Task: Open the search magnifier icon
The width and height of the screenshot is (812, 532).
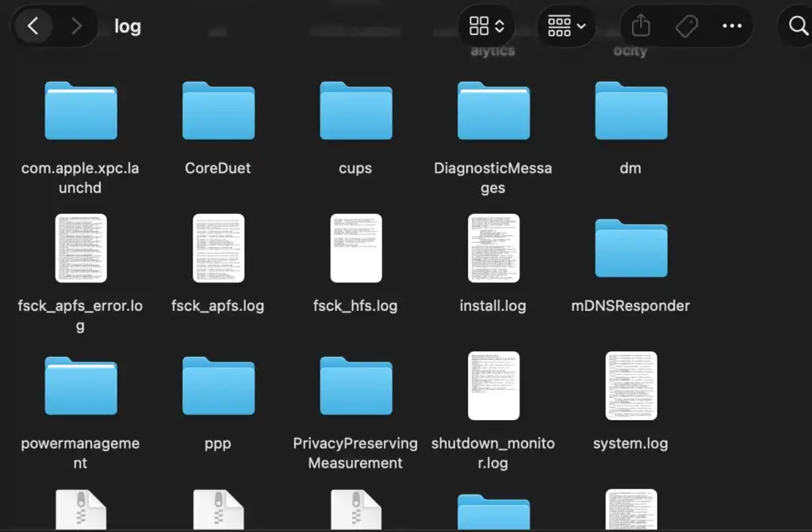Action: point(799,26)
